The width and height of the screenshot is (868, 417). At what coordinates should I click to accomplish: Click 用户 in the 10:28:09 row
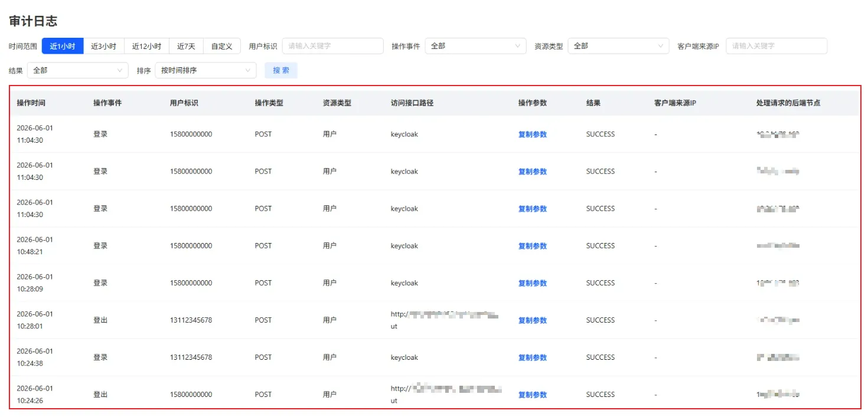pos(330,283)
